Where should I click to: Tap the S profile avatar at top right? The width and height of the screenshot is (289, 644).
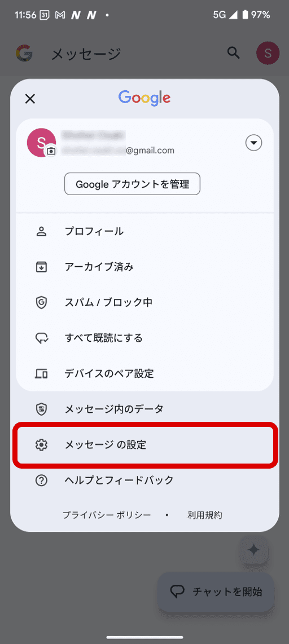coord(268,53)
